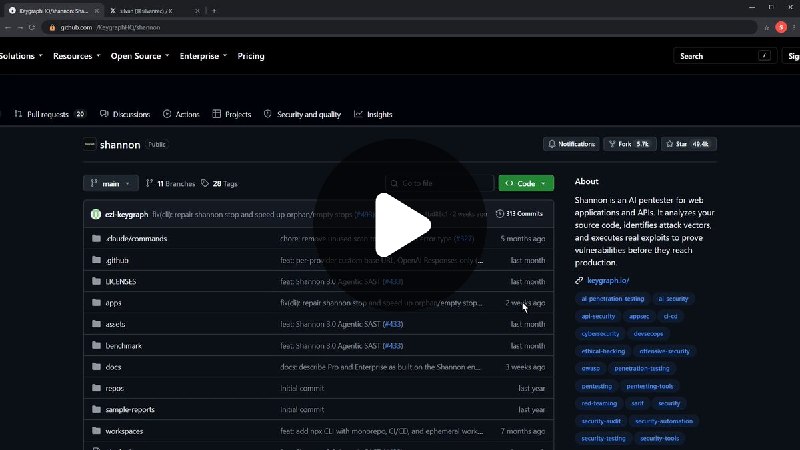Screen dimensions: 800x450
Task: Open the Pull requests tab
Action: pos(49,114)
